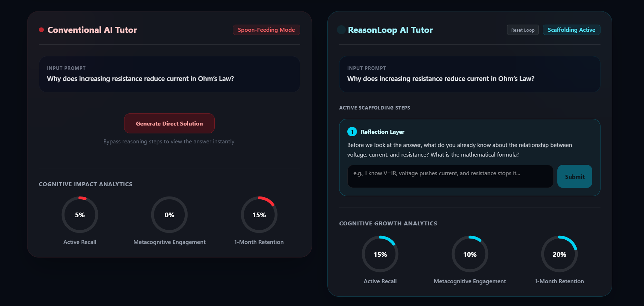The width and height of the screenshot is (644, 306).
Task: Click the Cognitive Growth Analytics heading
Action: pos(388,224)
